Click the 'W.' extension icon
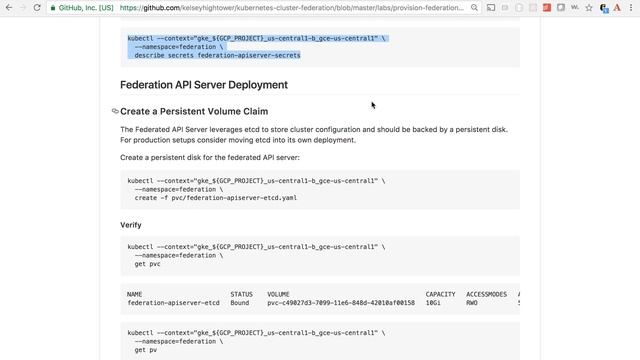This screenshot has height=360, width=640. 575,7
